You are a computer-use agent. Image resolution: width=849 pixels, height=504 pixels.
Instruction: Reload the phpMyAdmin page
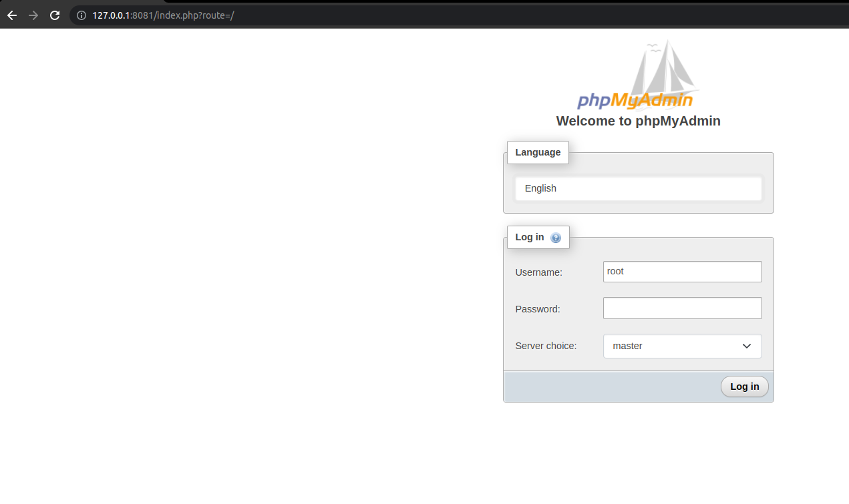(x=55, y=15)
